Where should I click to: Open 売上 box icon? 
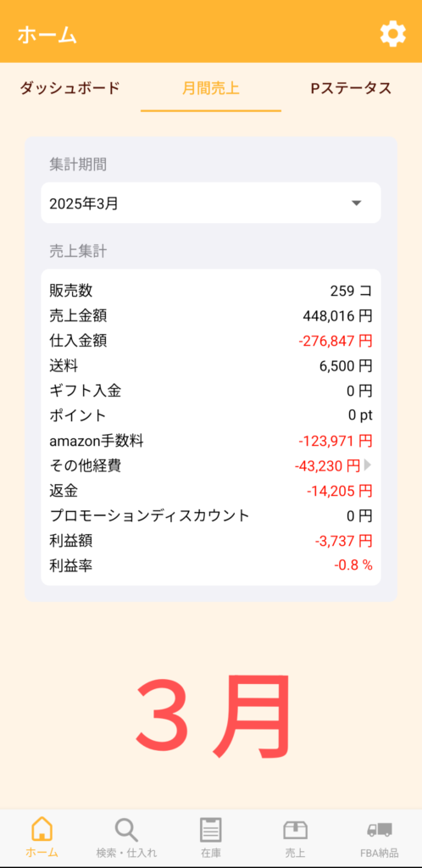295,830
